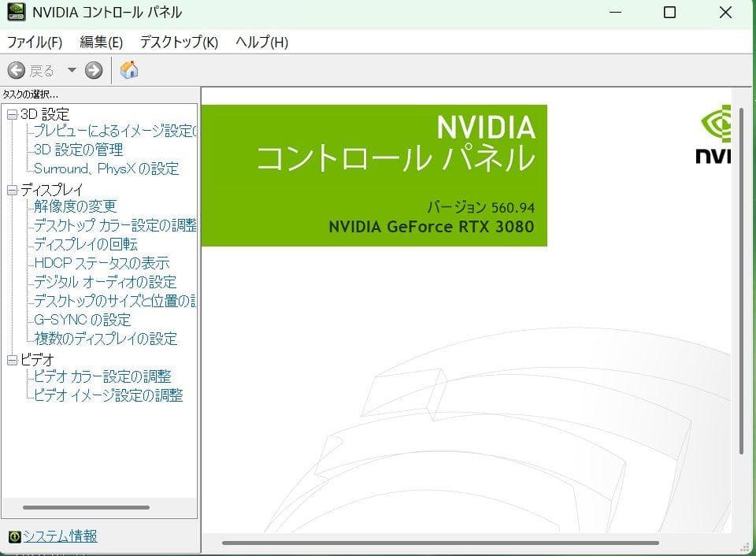Screen dimensions: 756x556
Task: Open the ヘルプ(H) menu
Action: (261, 43)
